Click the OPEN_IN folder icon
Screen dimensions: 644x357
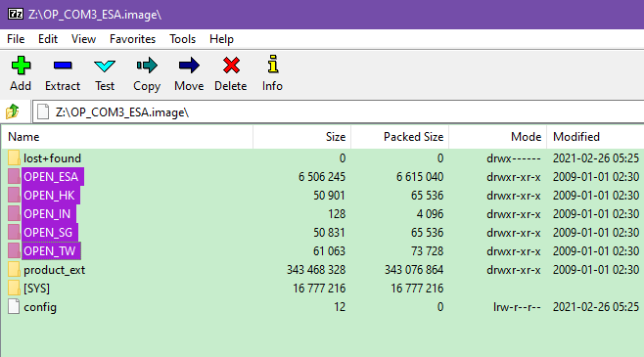coord(14,214)
